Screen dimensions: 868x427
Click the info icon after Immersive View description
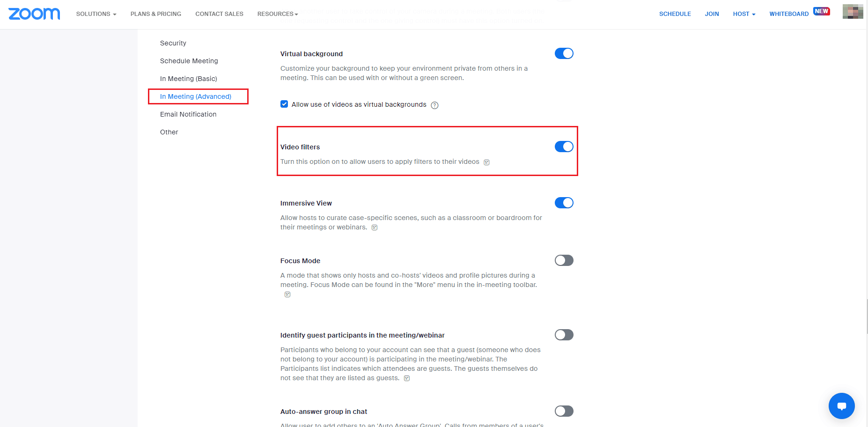[x=375, y=228]
